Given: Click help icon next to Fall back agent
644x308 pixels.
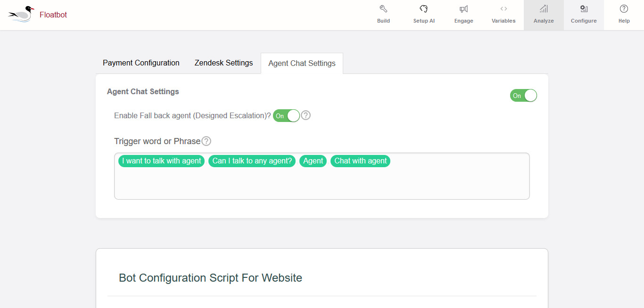Looking at the screenshot, I should [x=306, y=115].
